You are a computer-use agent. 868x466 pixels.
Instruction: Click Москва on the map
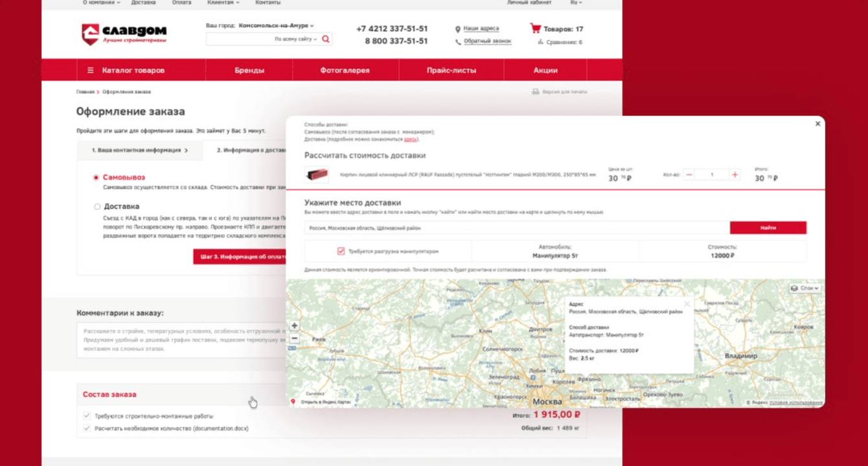(547, 401)
